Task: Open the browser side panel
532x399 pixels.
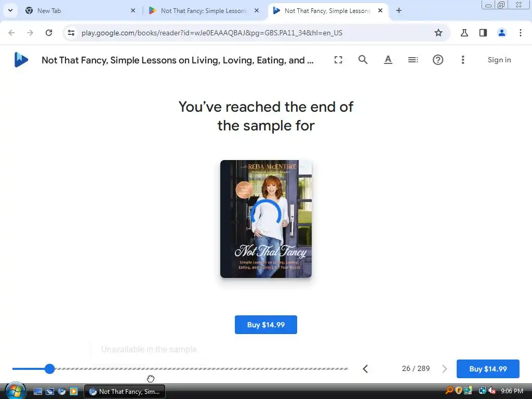Action: (483, 33)
